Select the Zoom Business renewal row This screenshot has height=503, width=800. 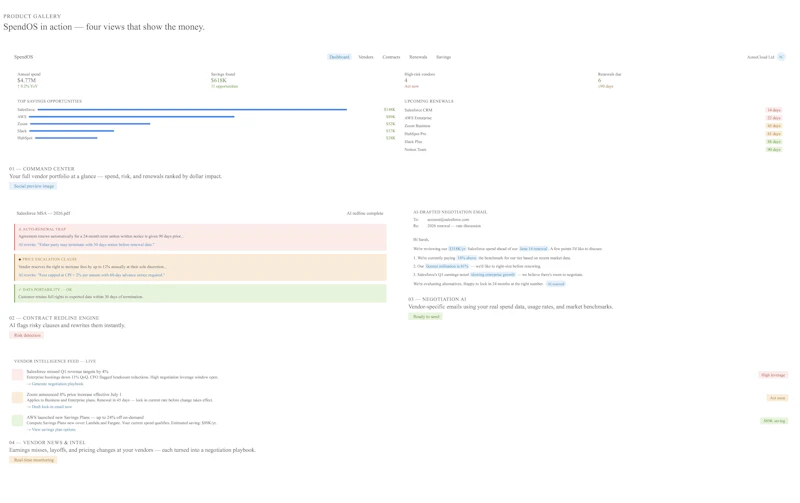(x=593, y=126)
